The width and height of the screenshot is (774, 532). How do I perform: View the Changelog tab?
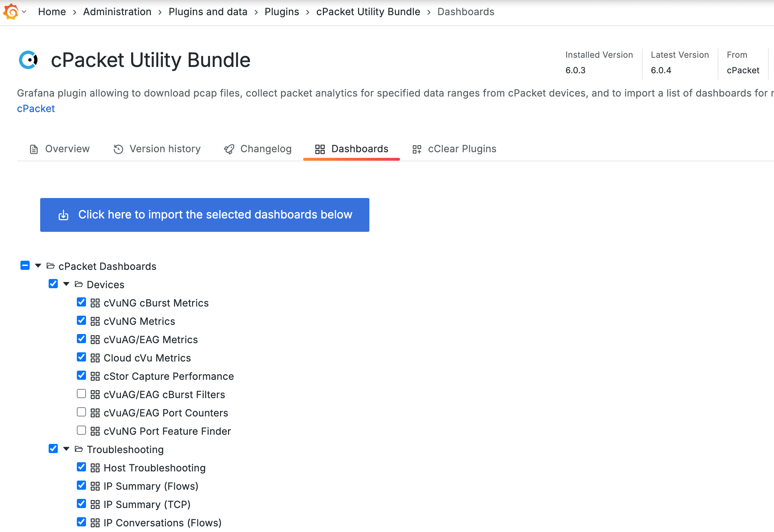pyautogui.click(x=258, y=149)
